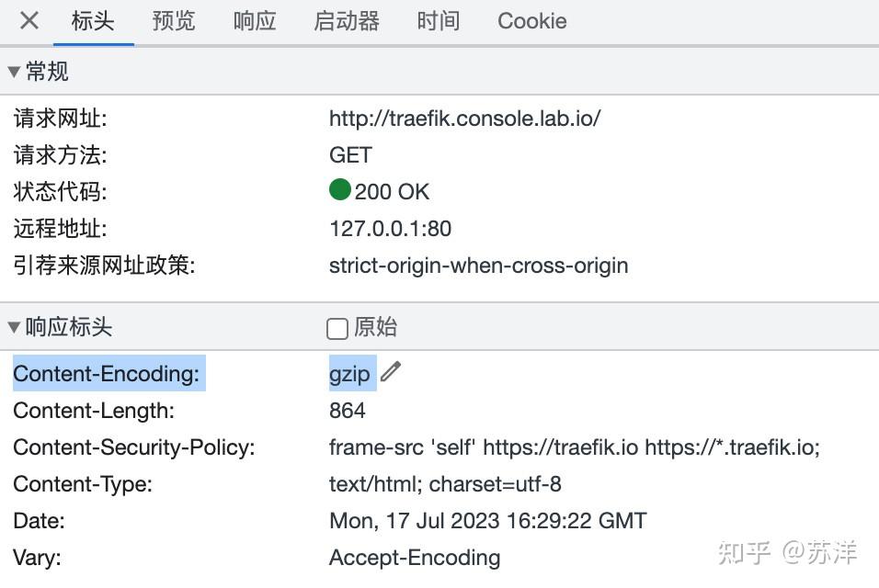The height and width of the screenshot is (588, 879).
Task: Collapse the 响应标头 response headers section
Action: 13,326
